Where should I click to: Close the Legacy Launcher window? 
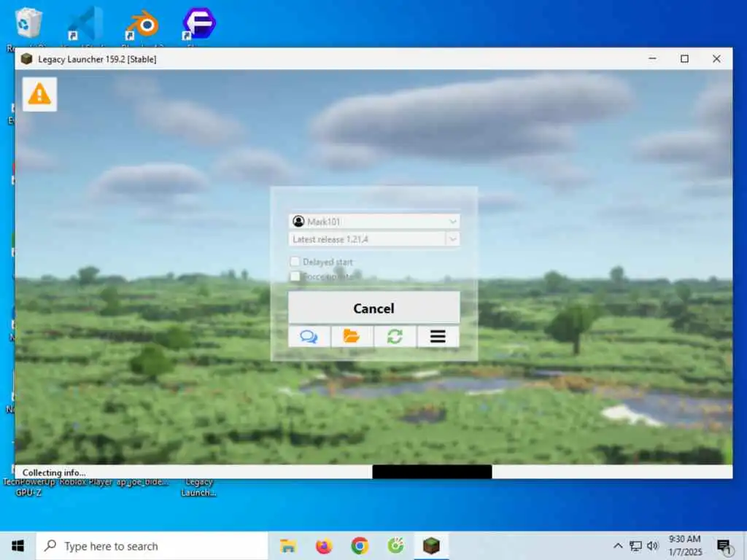[716, 58]
